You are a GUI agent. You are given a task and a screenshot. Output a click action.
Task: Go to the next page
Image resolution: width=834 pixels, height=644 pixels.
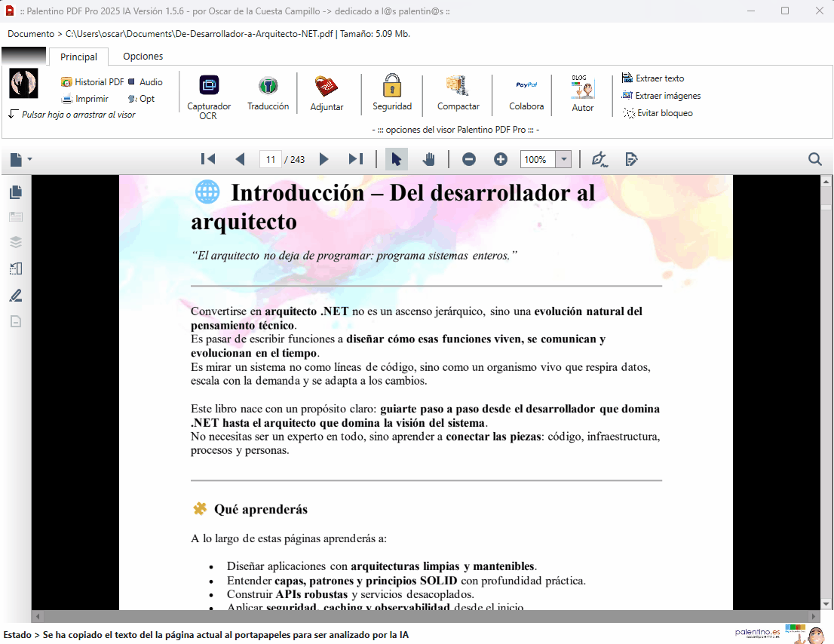(x=324, y=159)
